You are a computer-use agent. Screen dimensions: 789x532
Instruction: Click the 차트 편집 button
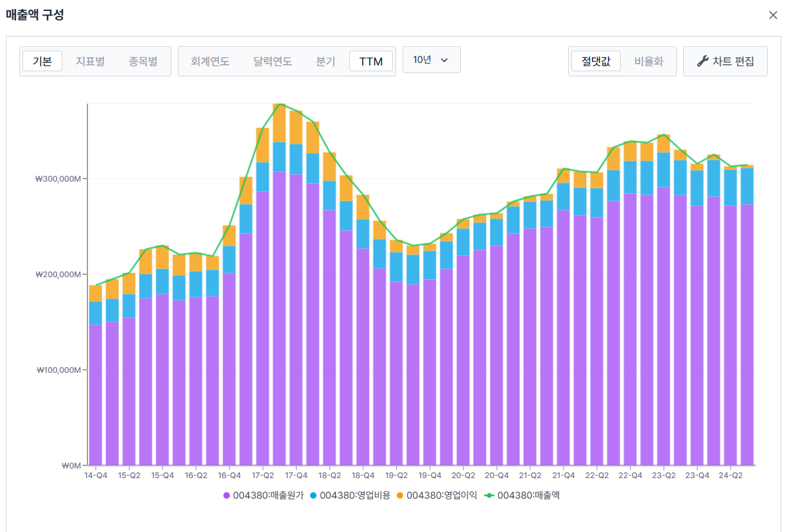[x=725, y=62]
